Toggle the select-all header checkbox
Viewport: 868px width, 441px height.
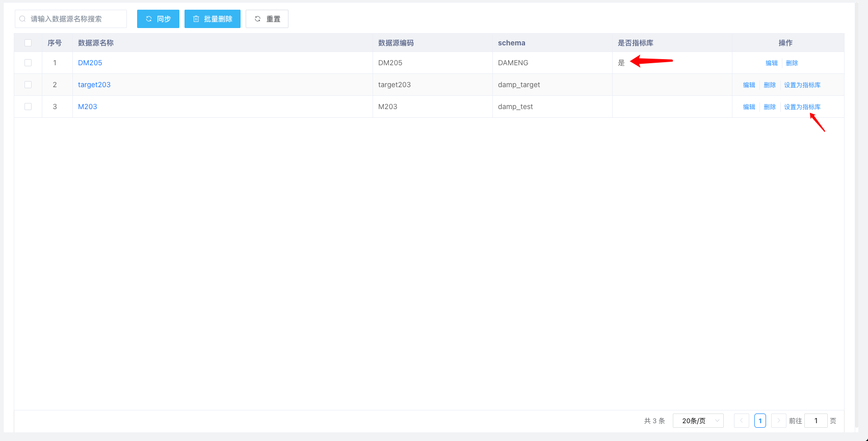pyautogui.click(x=28, y=43)
